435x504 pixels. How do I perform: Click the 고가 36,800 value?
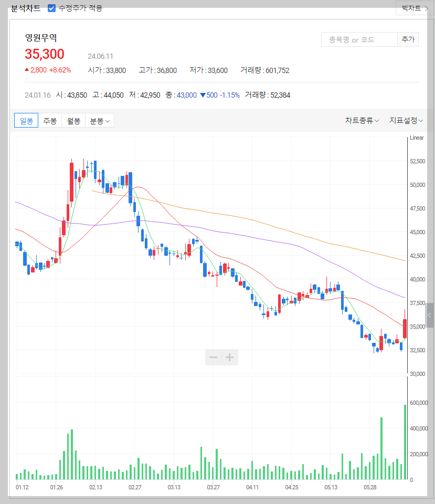(158, 70)
